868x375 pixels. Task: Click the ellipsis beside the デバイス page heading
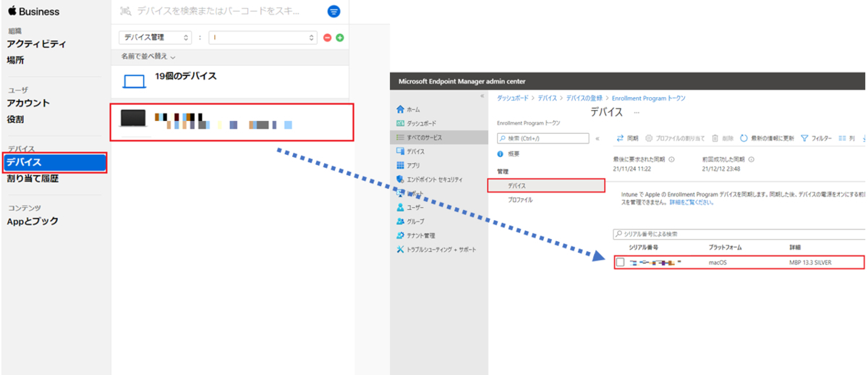click(637, 112)
